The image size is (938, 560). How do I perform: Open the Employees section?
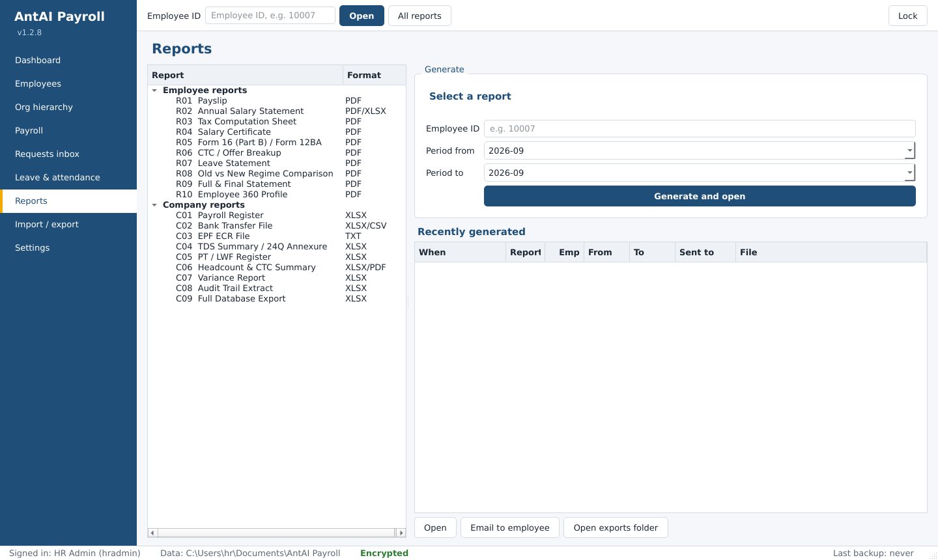tap(68, 83)
